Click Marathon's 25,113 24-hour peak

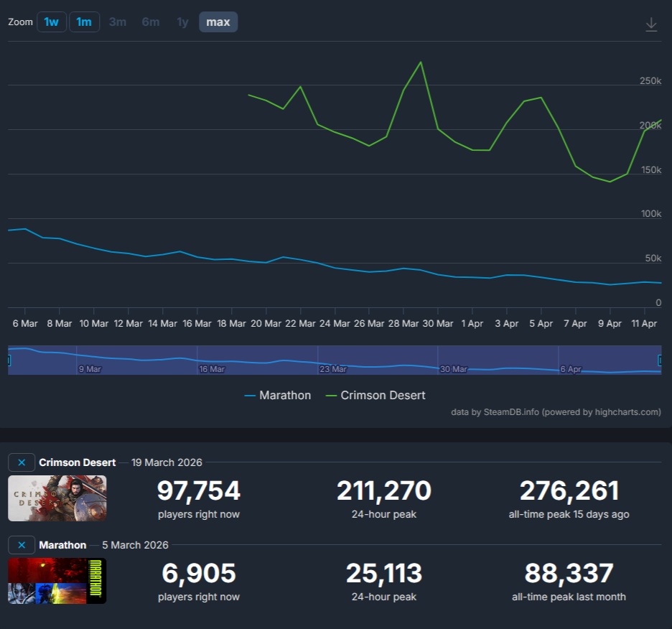pos(384,573)
